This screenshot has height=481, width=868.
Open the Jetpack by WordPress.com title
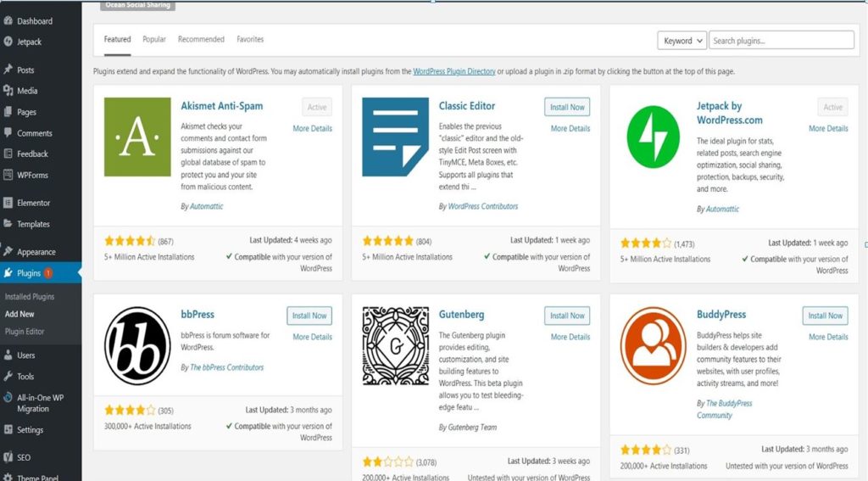click(x=729, y=113)
